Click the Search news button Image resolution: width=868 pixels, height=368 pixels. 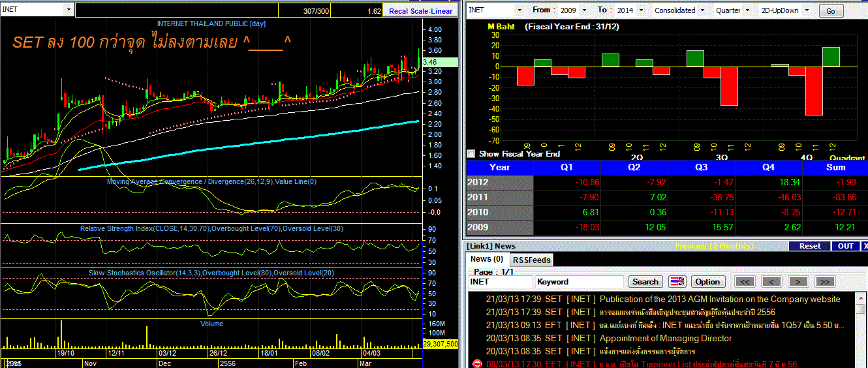[x=645, y=282]
